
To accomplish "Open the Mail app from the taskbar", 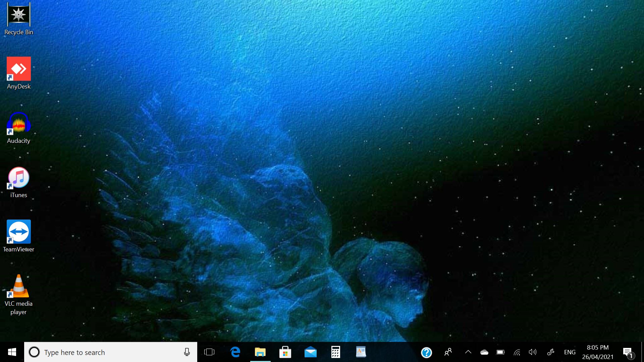I will (311, 352).
